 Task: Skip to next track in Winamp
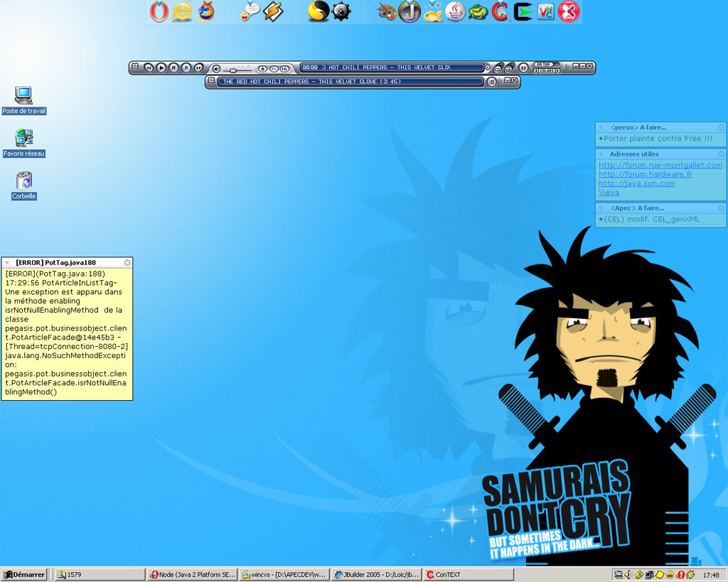(199, 68)
